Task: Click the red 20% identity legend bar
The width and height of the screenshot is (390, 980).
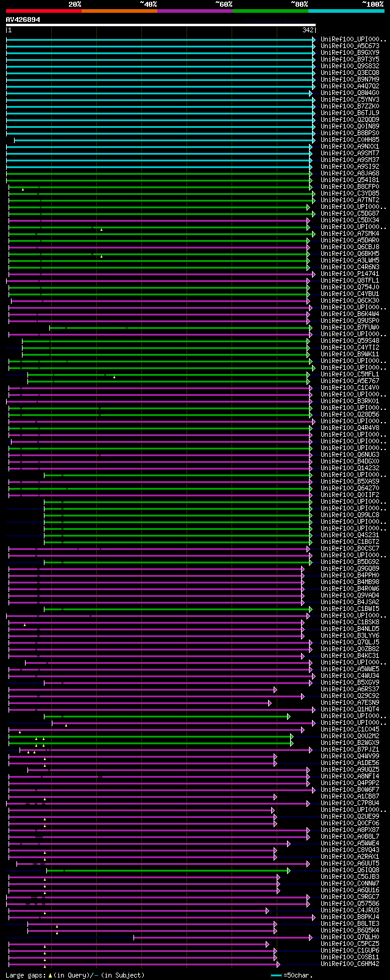Action: (x=43, y=10)
